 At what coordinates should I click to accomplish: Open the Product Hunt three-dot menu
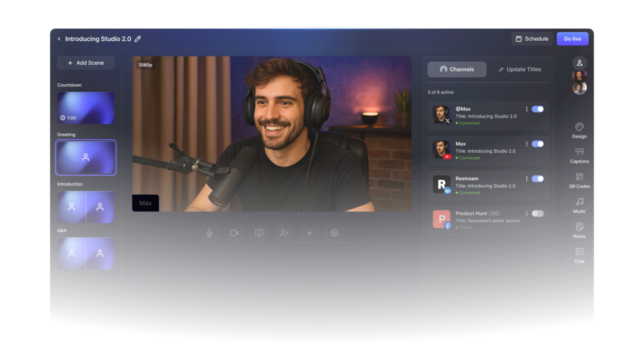[526, 214]
